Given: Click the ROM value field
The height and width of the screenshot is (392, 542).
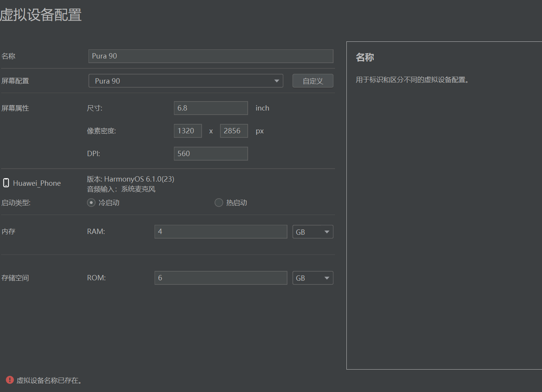Looking at the screenshot, I should (x=221, y=278).
